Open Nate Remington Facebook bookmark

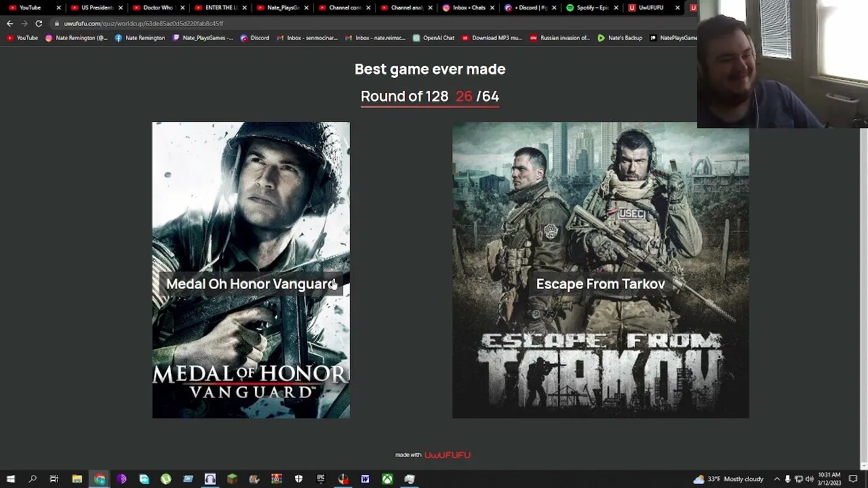click(140, 38)
